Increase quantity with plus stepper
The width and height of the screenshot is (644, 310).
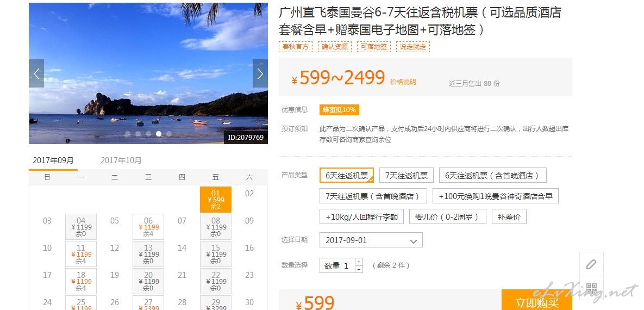pos(359,262)
